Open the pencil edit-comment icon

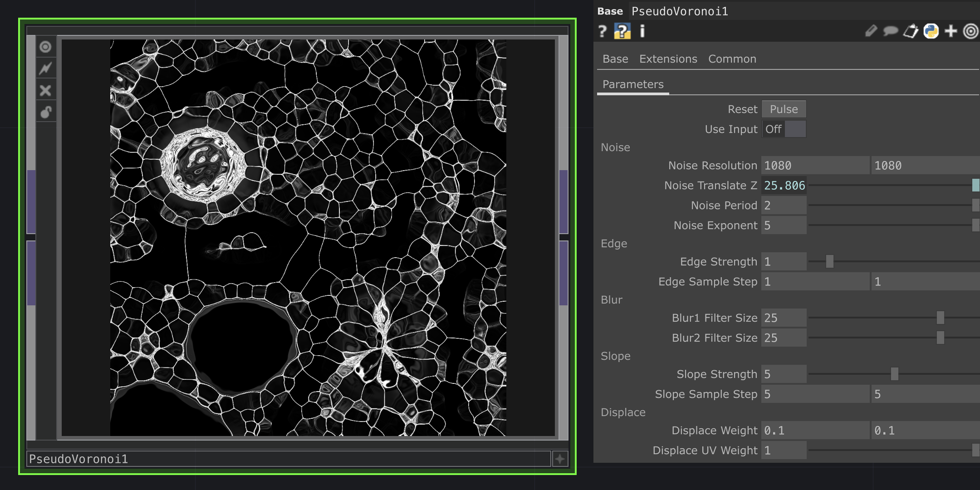tap(871, 31)
